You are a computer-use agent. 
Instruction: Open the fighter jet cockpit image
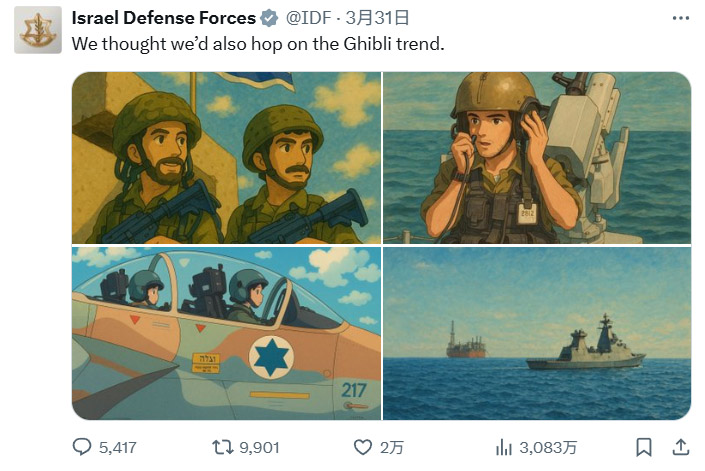click(x=226, y=333)
